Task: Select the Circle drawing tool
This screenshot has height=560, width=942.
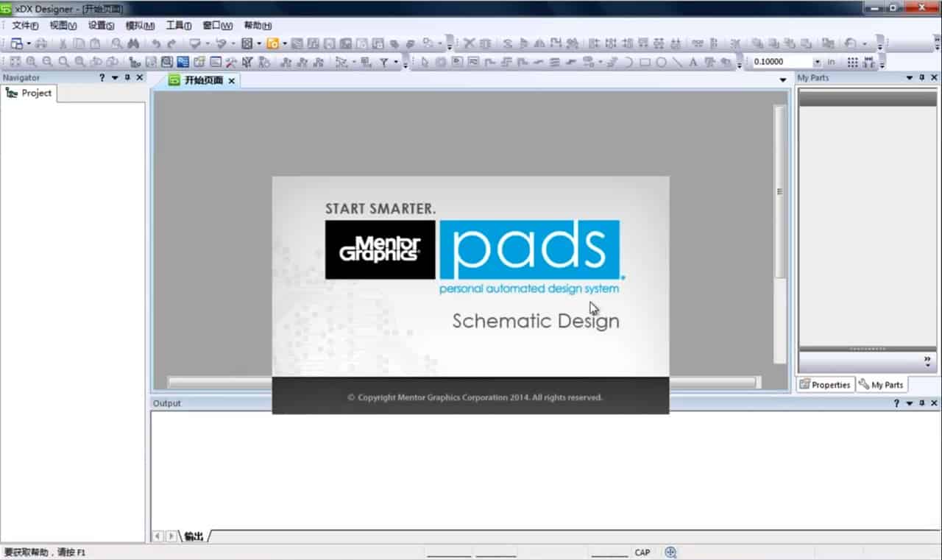Action: [x=661, y=63]
